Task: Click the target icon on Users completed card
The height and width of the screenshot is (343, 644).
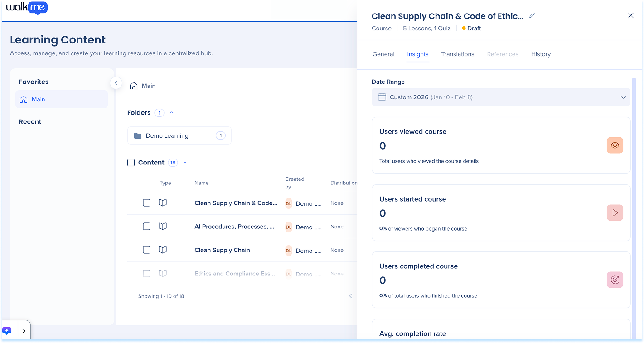Action: (x=615, y=280)
